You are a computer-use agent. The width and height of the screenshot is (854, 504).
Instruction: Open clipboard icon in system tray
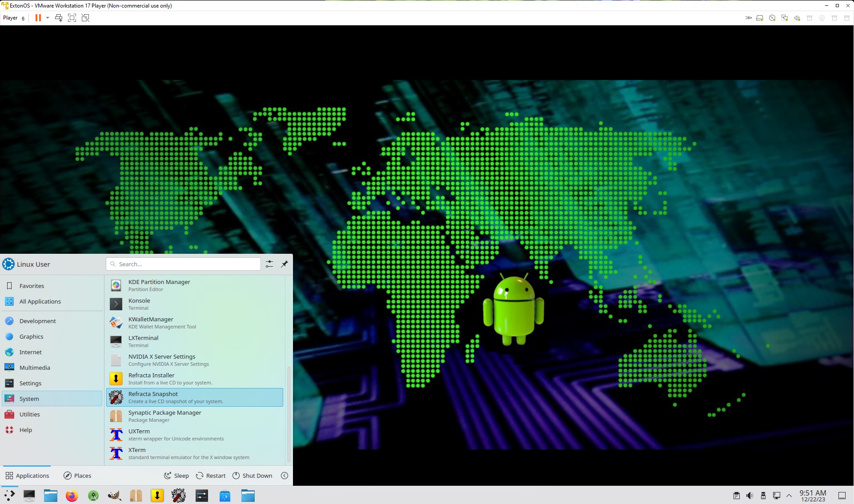point(737,496)
